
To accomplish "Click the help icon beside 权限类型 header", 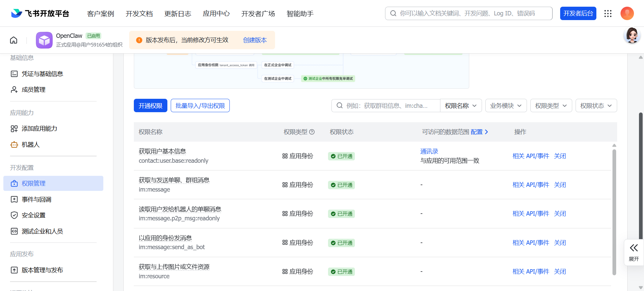I will click(x=312, y=132).
